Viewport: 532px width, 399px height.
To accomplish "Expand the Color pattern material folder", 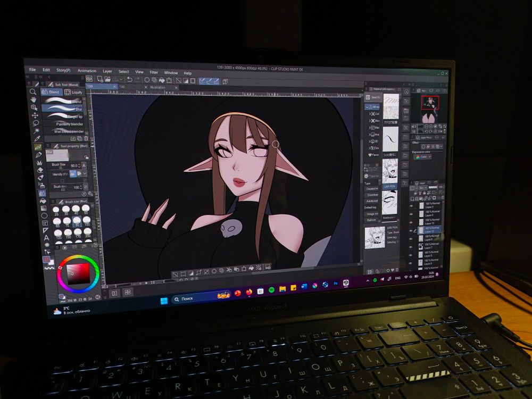I will pyautogui.click(x=370, y=114).
